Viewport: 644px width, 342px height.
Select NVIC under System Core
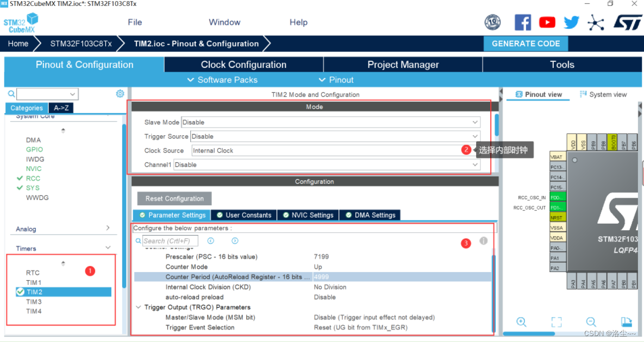34,168
